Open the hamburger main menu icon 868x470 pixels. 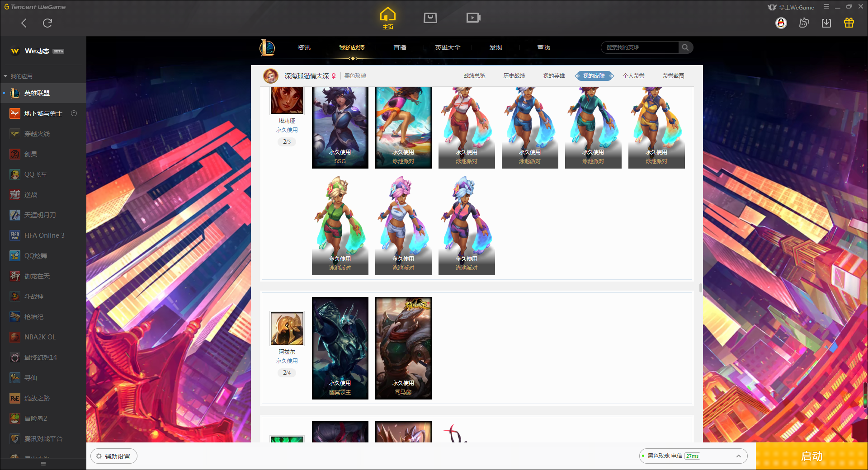coord(826,7)
